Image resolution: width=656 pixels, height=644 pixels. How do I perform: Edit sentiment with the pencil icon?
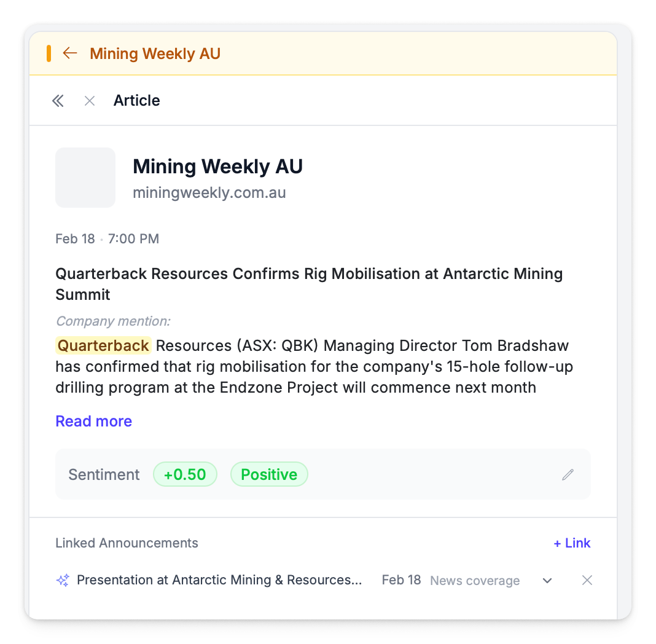pos(568,474)
